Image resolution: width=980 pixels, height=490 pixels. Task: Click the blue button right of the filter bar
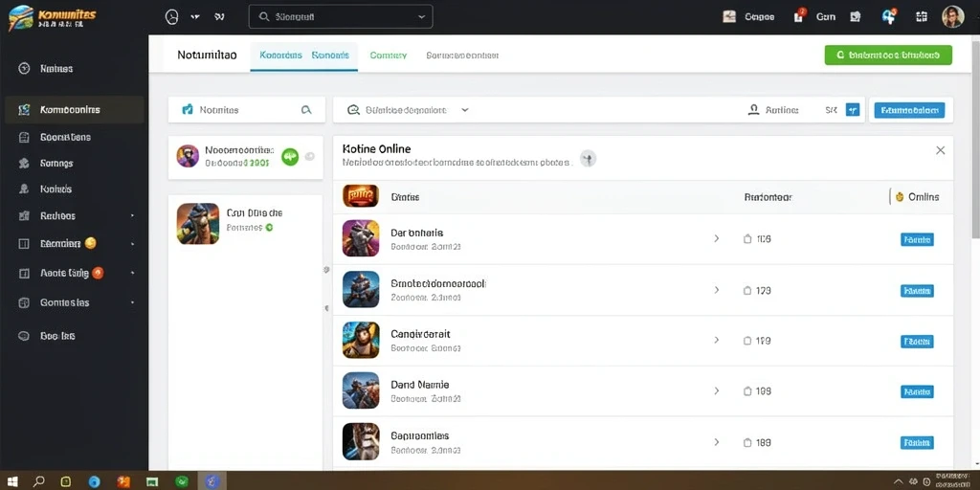[x=909, y=110]
